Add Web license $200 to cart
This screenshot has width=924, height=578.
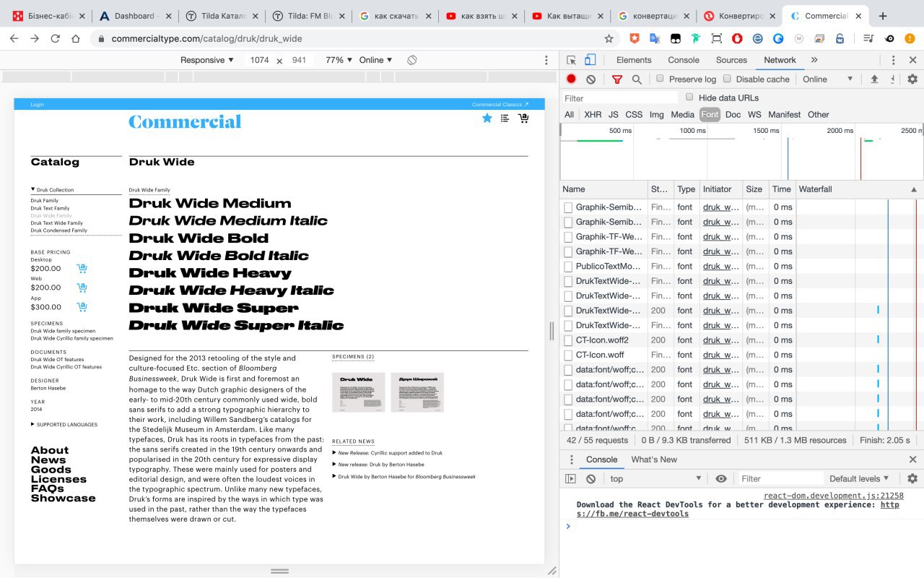click(x=82, y=287)
